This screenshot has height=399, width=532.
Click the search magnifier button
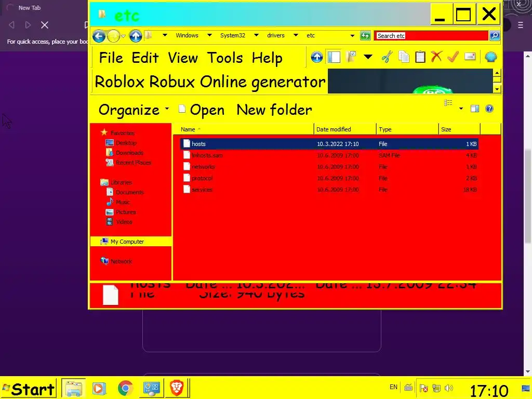click(x=495, y=36)
